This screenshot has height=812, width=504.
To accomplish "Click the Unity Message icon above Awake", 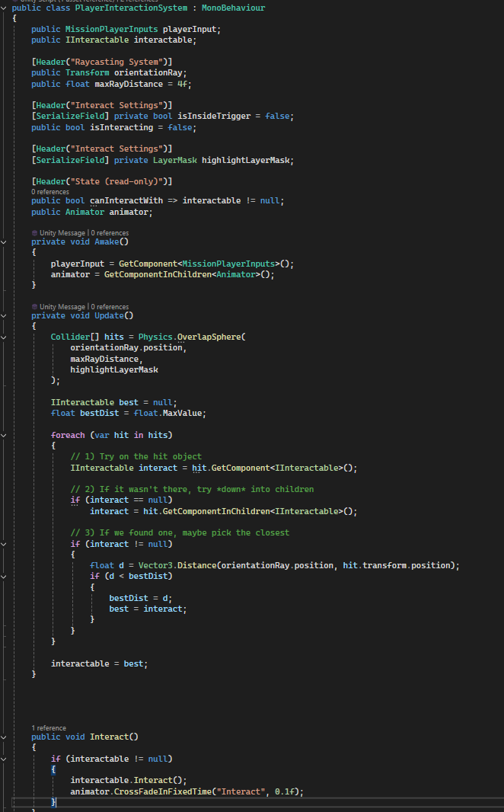I will (x=34, y=232).
